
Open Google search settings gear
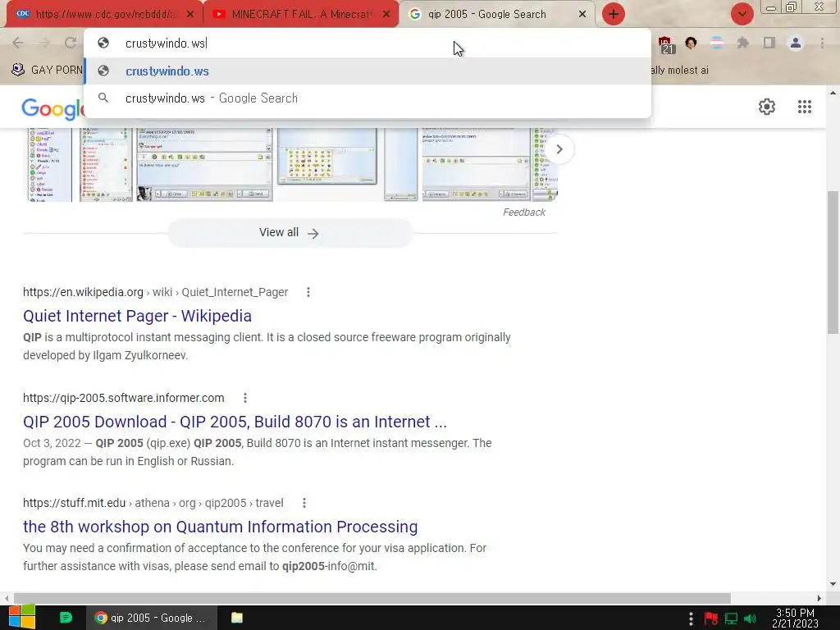(767, 107)
